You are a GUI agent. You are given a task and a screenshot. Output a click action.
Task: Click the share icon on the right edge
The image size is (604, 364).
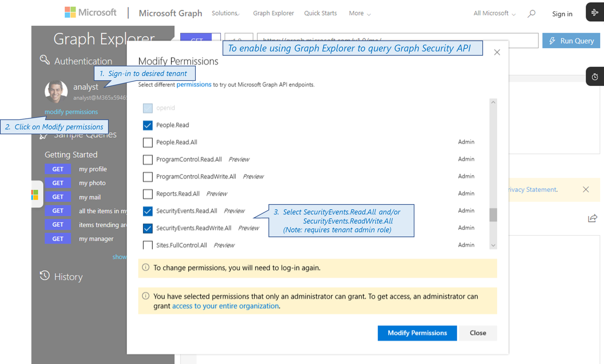click(593, 219)
